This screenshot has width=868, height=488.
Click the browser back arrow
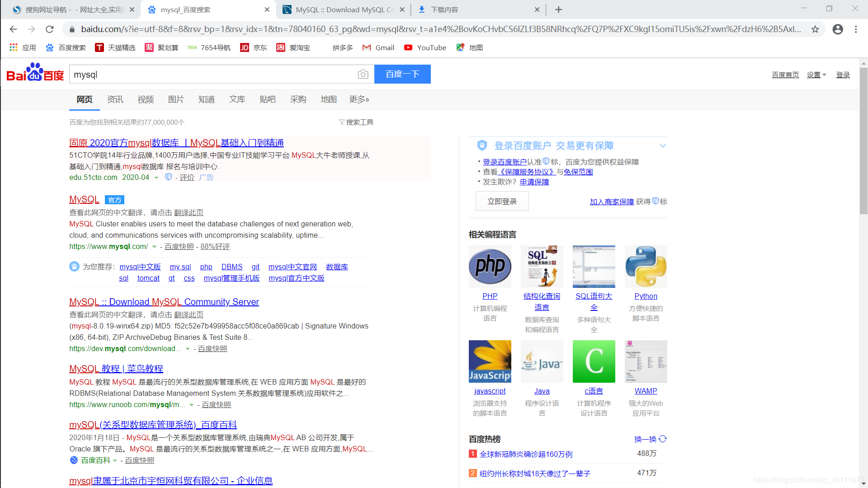[13, 29]
